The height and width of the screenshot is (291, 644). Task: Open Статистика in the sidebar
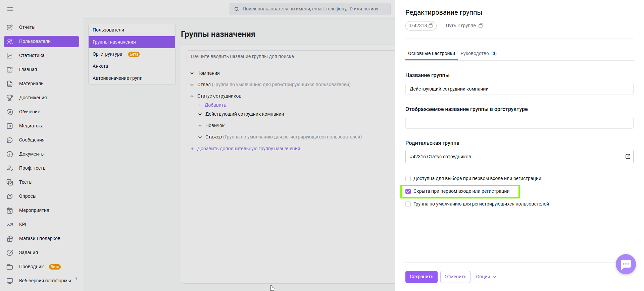41,55
